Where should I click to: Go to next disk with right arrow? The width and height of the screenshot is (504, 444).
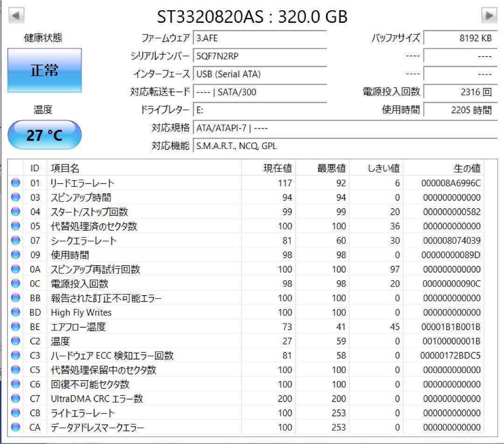click(489, 15)
